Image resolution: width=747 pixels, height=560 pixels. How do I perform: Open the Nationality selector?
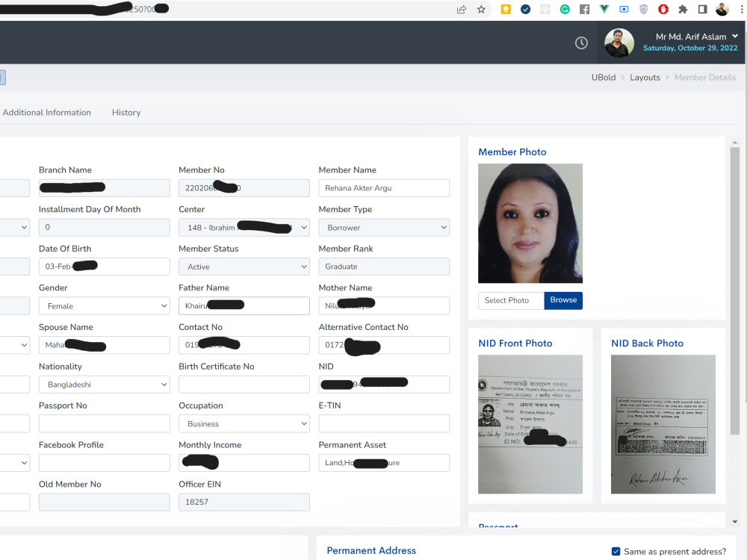pos(104,384)
